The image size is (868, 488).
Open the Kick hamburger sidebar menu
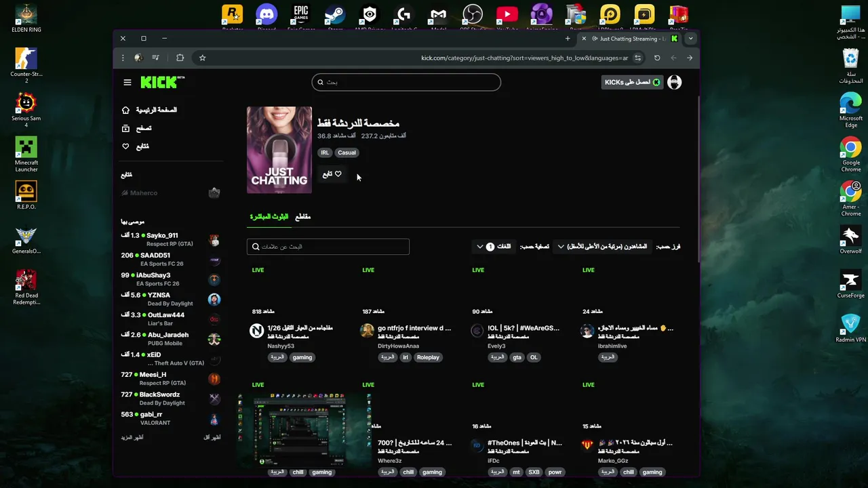pyautogui.click(x=127, y=82)
